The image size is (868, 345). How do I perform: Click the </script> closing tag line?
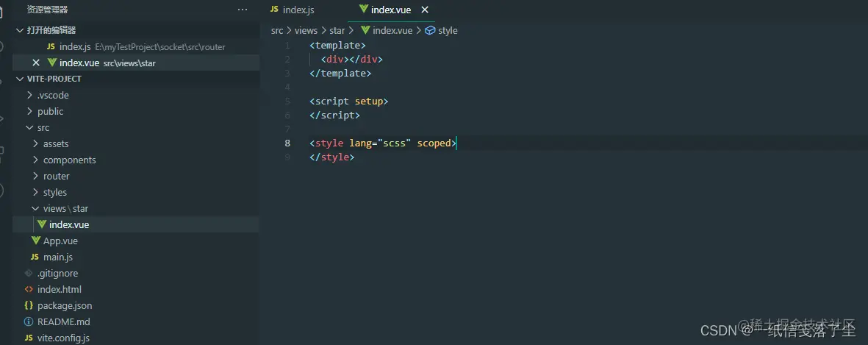click(x=334, y=115)
